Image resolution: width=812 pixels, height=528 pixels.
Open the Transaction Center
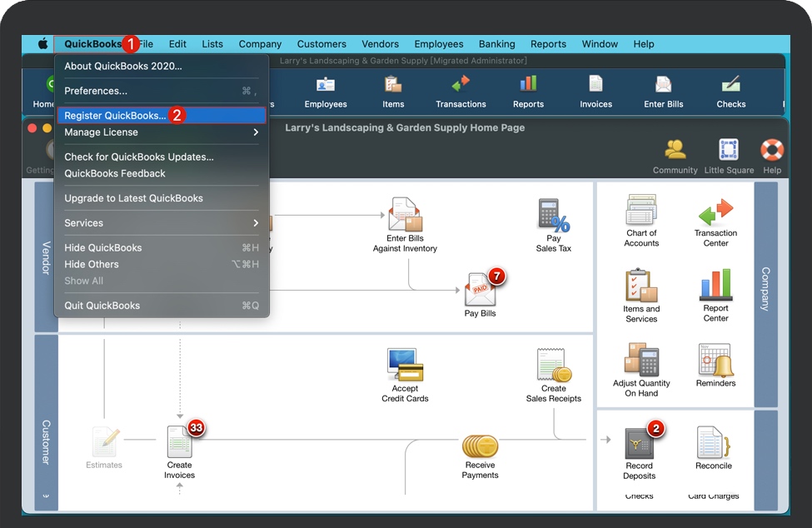pyautogui.click(x=715, y=219)
